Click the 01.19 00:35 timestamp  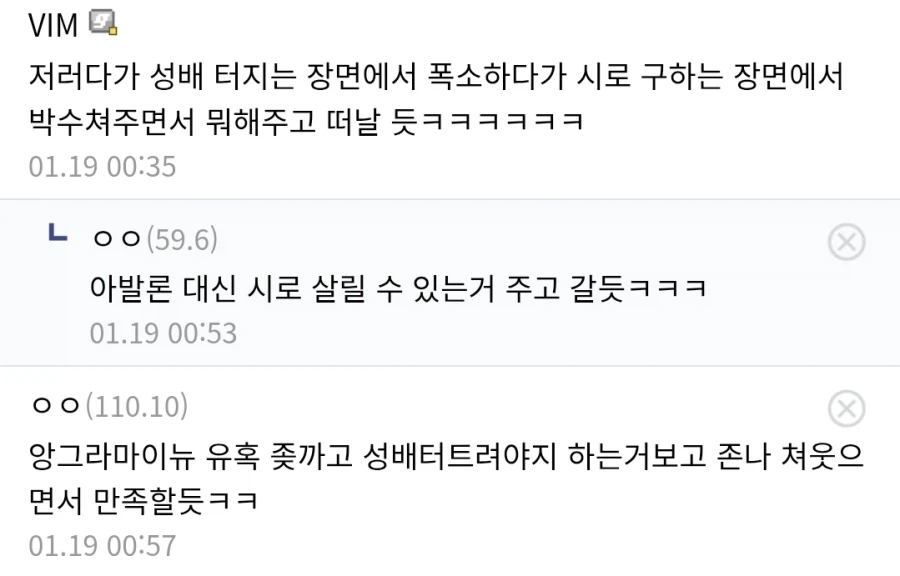[x=102, y=166]
